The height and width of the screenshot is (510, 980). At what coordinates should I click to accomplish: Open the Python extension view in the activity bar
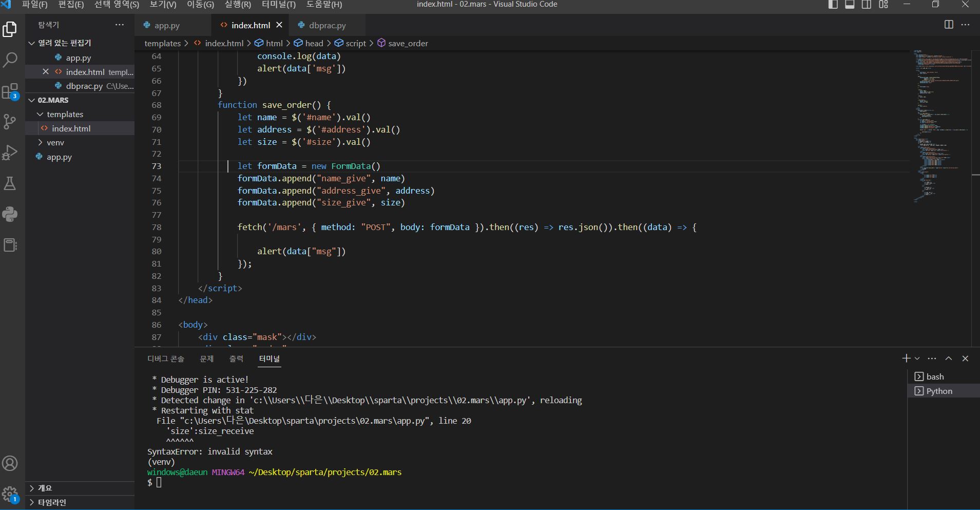tap(10, 214)
